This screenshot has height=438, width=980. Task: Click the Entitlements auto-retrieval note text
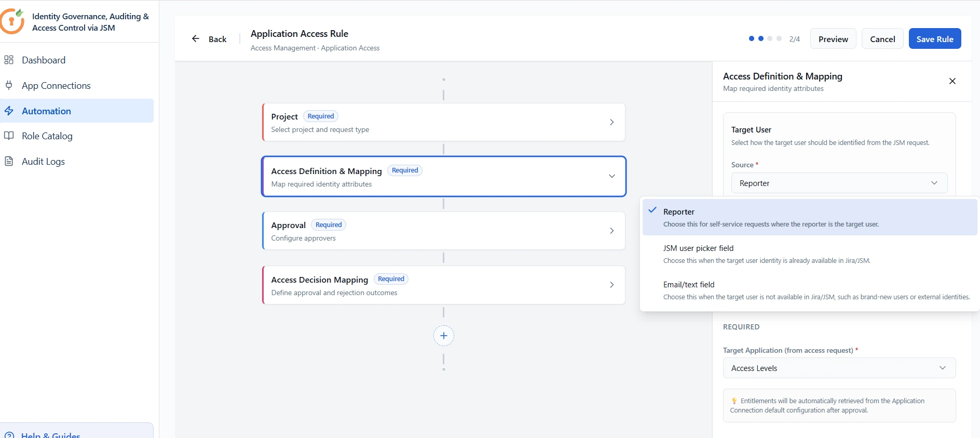point(828,405)
